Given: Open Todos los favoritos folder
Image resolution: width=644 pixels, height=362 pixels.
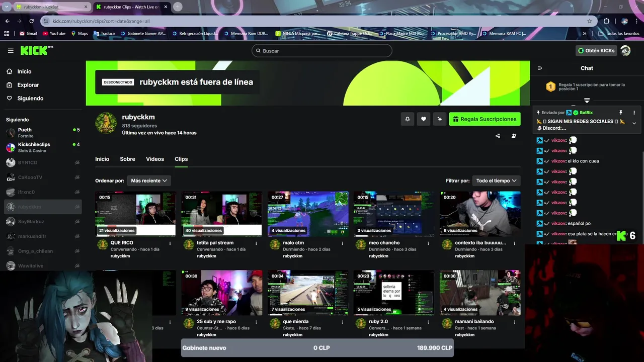Looking at the screenshot, I should pos(618,34).
